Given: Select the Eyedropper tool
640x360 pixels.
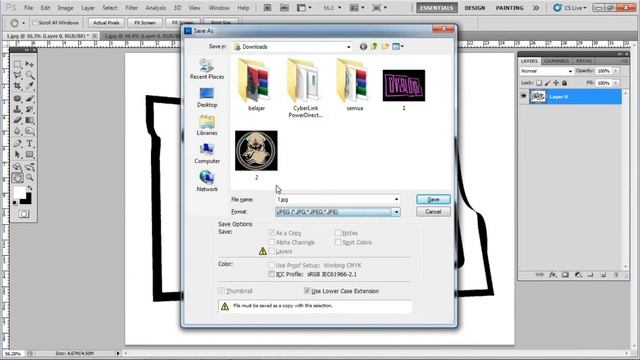Looking at the screenshot, I should pos(30,86).
